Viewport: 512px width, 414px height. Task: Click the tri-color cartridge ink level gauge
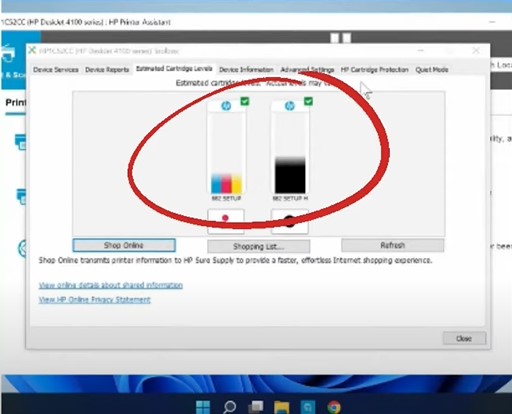(226, 154)
